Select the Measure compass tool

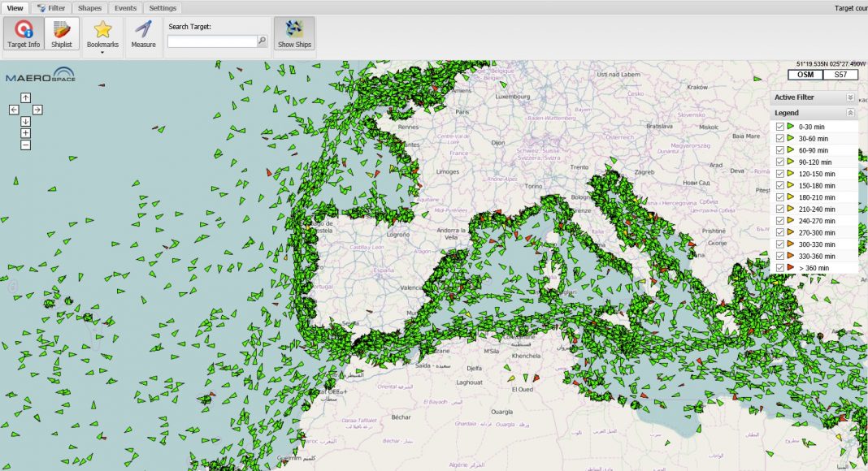click(x=143, y=34)
